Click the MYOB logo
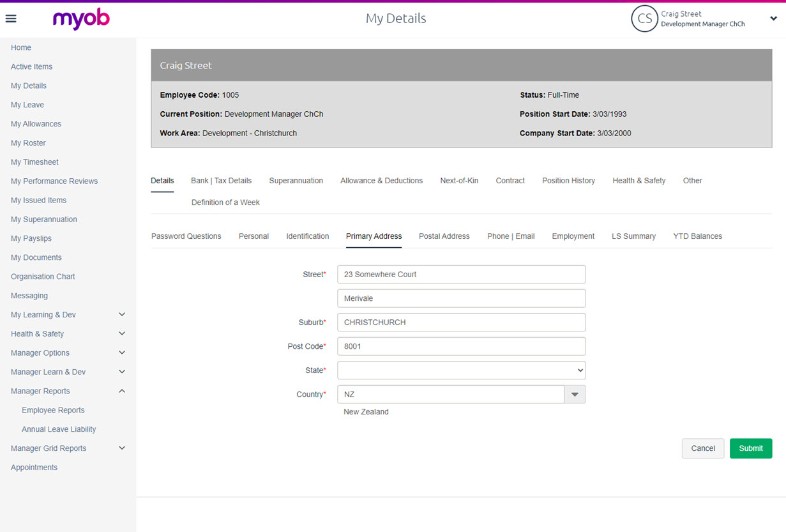 (x=81, y=19)
